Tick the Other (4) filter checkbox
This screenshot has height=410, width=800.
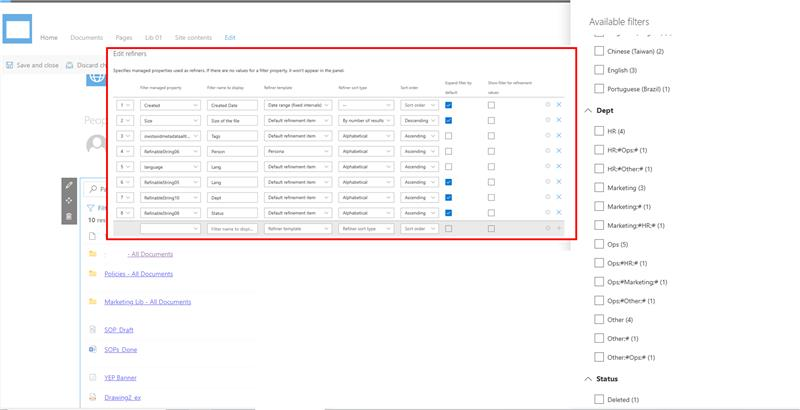pos(599,320)
